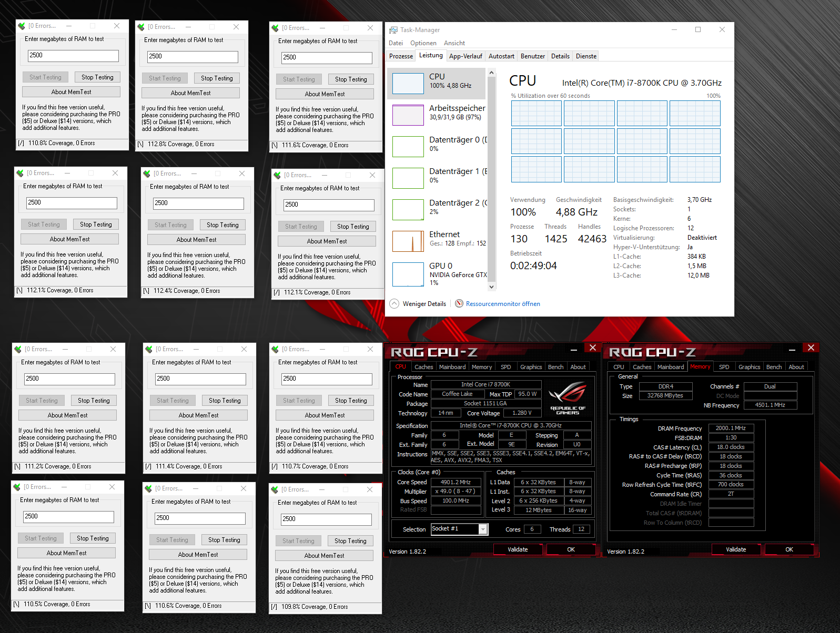Switch to the Dienste tab

pyautogui.click(x=586, y=56)
